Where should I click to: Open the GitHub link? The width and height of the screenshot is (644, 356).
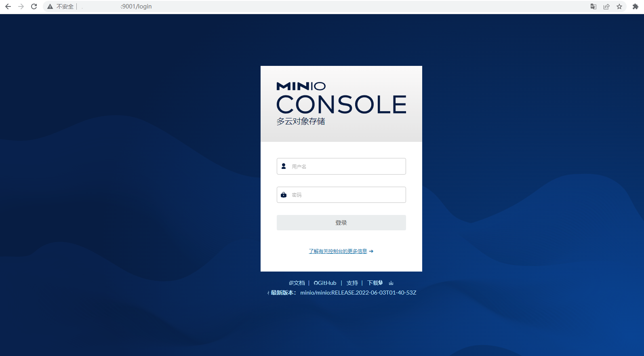[x=325, y=283]
